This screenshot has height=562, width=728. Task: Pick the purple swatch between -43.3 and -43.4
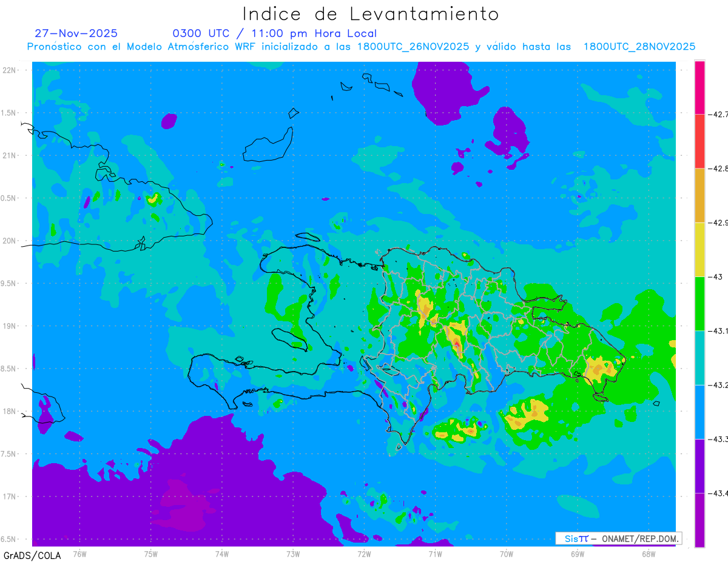699,466
